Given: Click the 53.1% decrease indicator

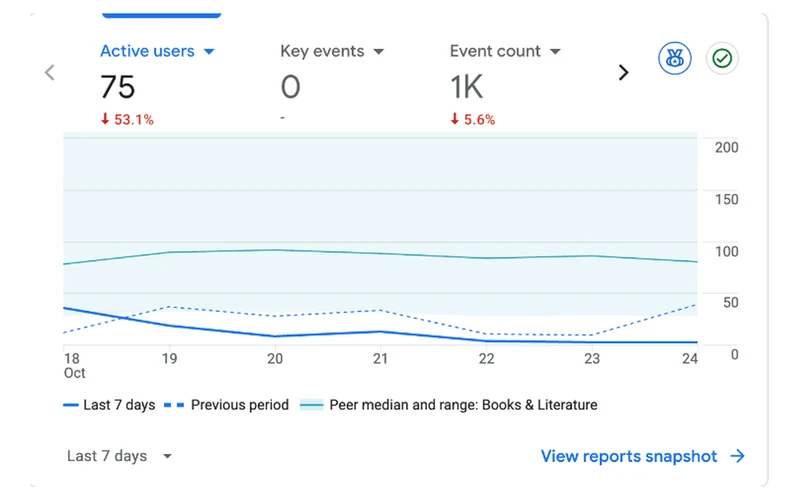Looking at the screenshot, I should tap(127, 119).
